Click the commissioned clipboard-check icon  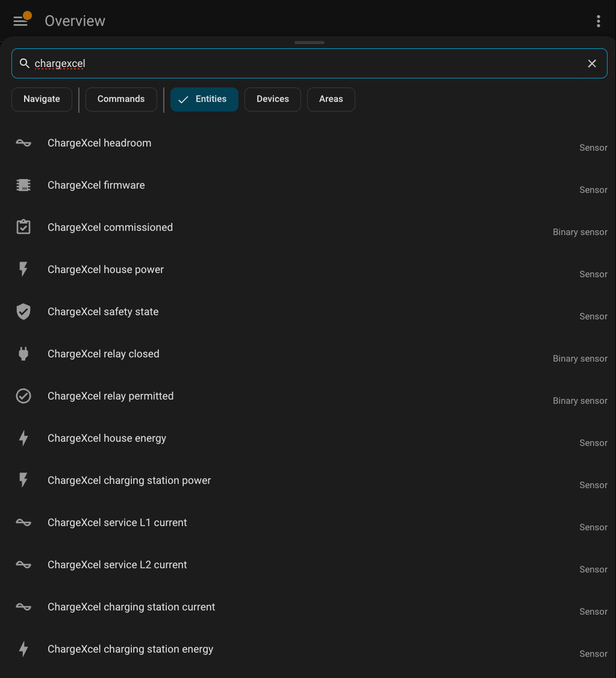coord(23,227)
